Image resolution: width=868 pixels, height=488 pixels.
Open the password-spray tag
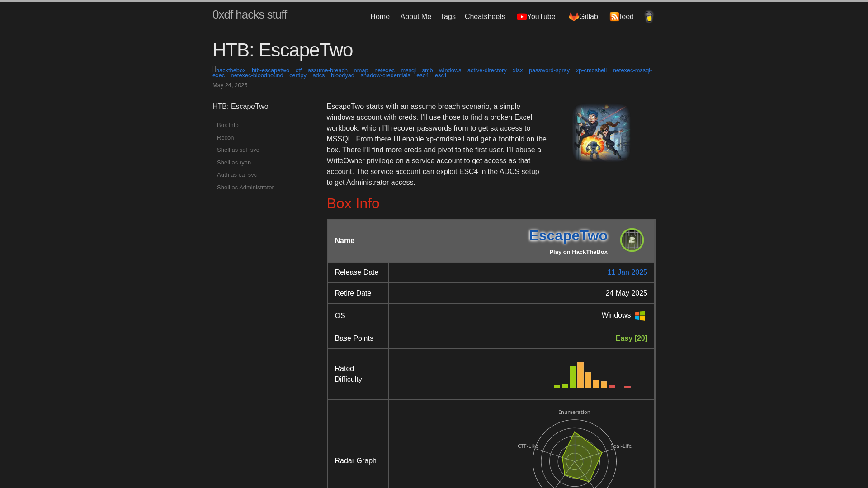click(549, 70)
